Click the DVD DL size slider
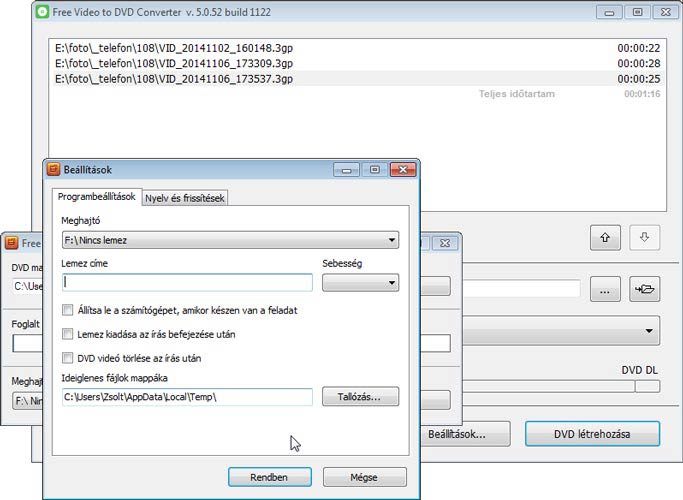This screenshot has width=683, height=500. coord(561,386)
